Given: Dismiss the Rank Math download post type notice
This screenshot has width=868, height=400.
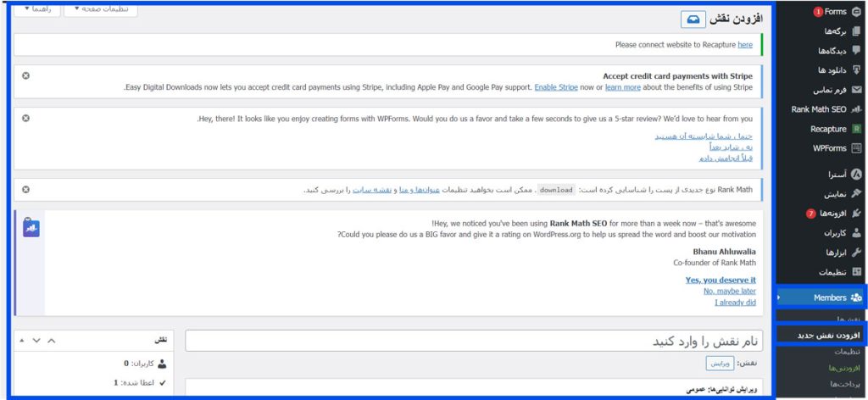Looking at the screenshot, I should tap(25, 190).
